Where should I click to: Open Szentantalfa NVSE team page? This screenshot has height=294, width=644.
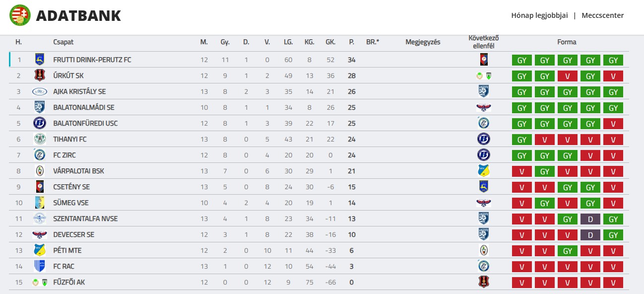point(85,219)
